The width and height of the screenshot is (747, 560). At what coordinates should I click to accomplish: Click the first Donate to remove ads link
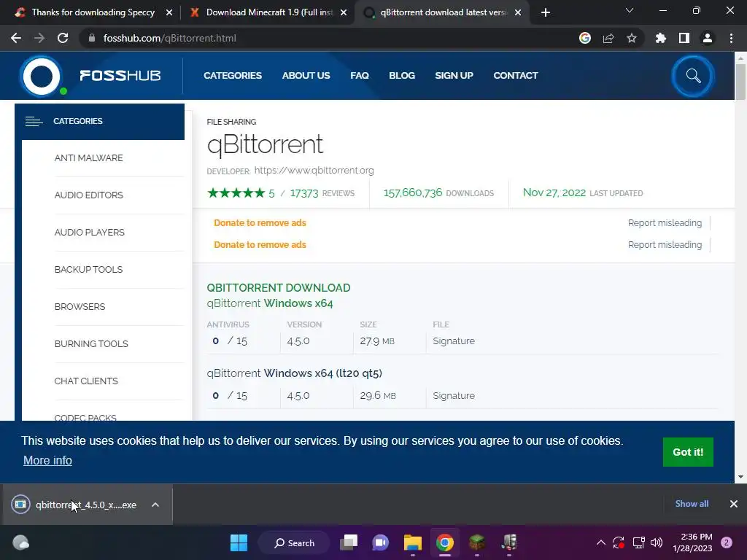tap(260, 223)
